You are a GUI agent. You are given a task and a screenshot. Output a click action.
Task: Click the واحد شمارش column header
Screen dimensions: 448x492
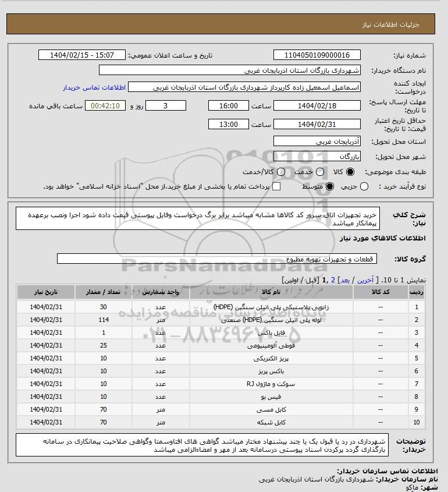[161, 292]
